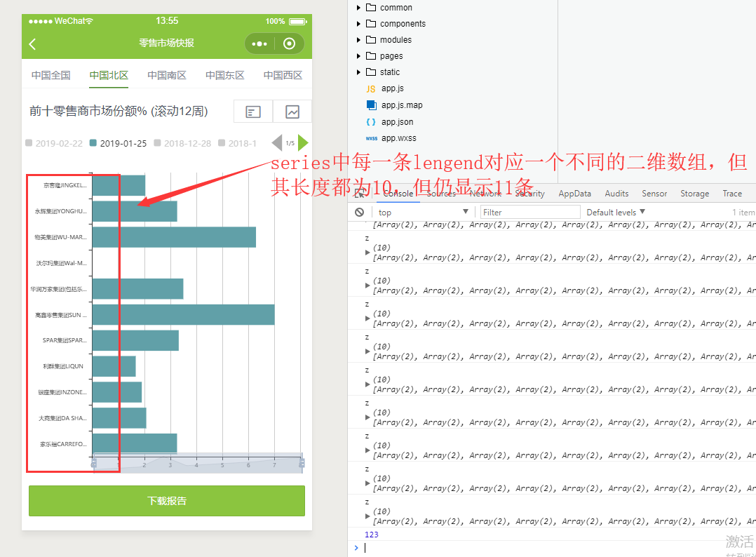
Task: Go to next legend page green arrow
Action: click(303, 142)
